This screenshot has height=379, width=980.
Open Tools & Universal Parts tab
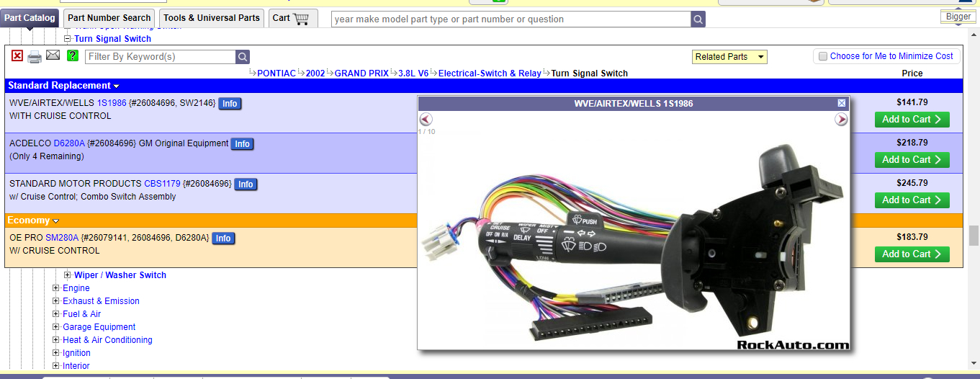[212, 18]
